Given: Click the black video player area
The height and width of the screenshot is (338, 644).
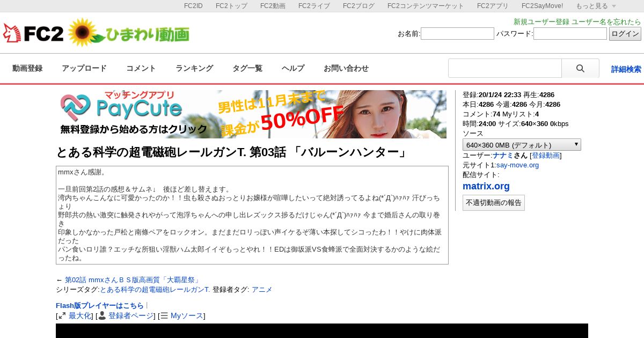Looking at the screenshot, I should [322, 330].
